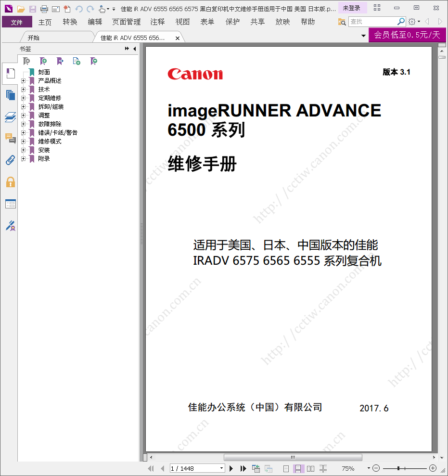The image size is (448, 476).
Task: Open the search settings gear
Action: tap(412, 22)
